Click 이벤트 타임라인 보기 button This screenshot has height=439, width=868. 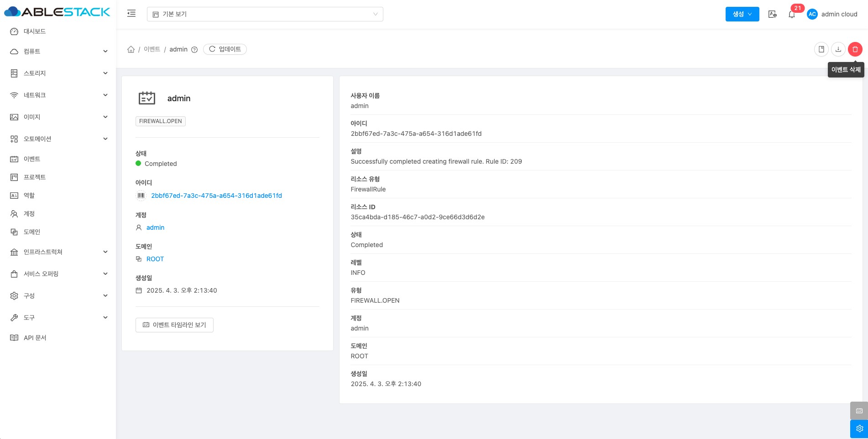tap(174, 325)
